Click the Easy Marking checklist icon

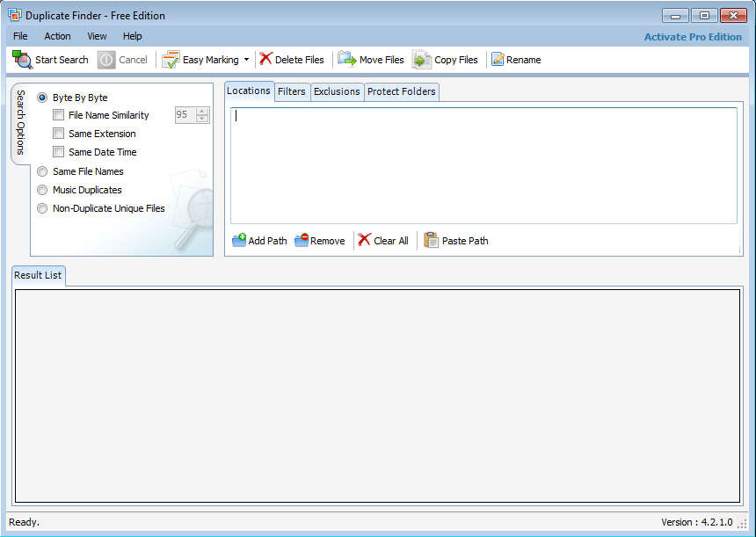171,60
